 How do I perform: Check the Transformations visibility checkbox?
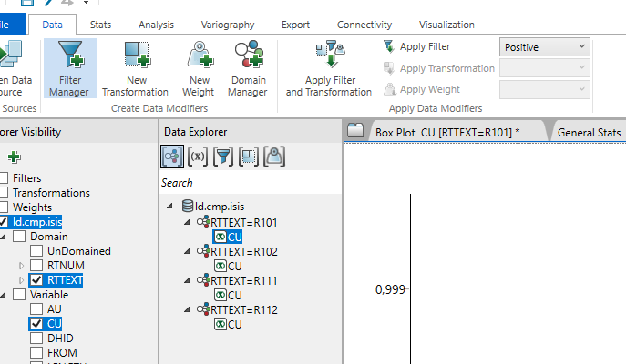pos(4,193)
